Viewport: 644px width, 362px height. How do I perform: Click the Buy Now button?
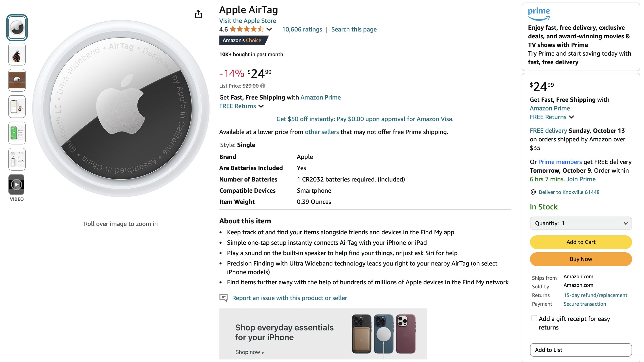coord(581,259)
